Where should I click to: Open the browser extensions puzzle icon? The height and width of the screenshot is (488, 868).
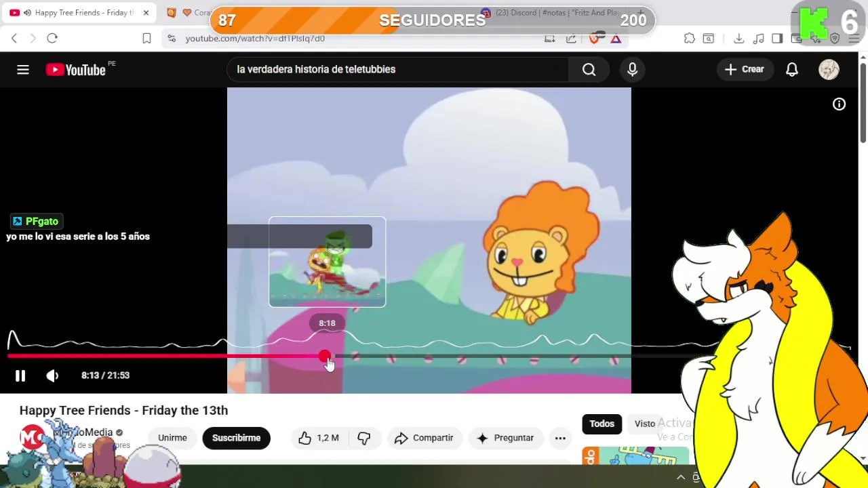tap(690, 39)
